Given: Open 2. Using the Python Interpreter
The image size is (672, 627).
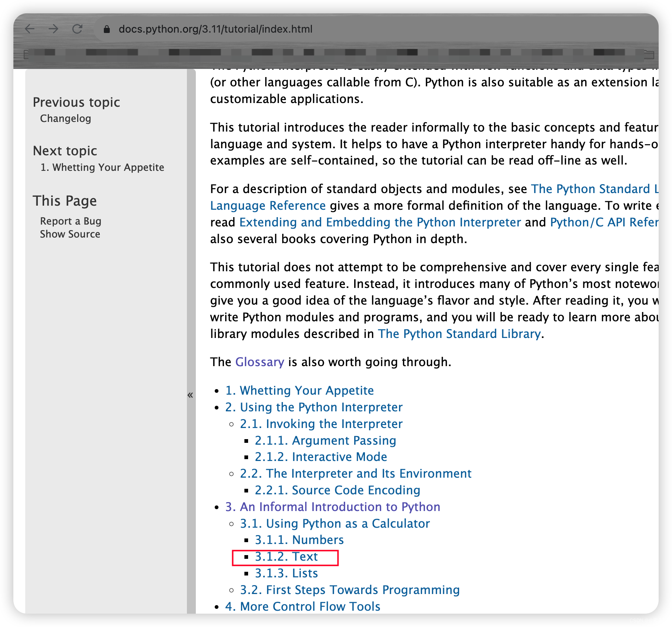Looking at the screenshot, I should pos(314,407).
